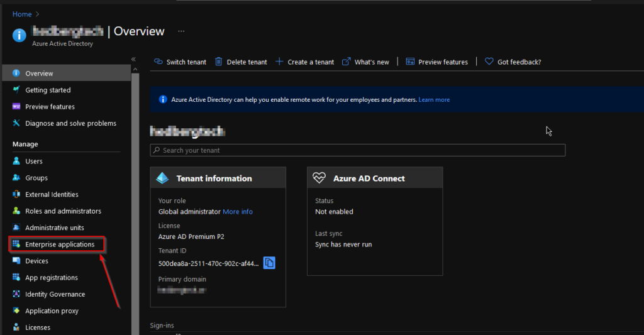This screenshot has height=335, width=644.
Task: Click the Azure AD Premium P2 license text
Action: click(x=191, y=236)
